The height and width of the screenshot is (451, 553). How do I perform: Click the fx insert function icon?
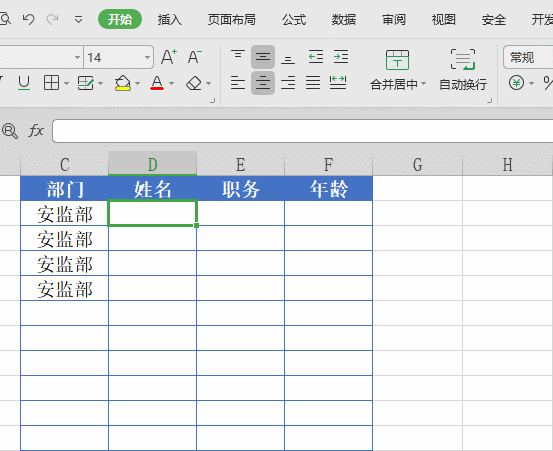36,131
